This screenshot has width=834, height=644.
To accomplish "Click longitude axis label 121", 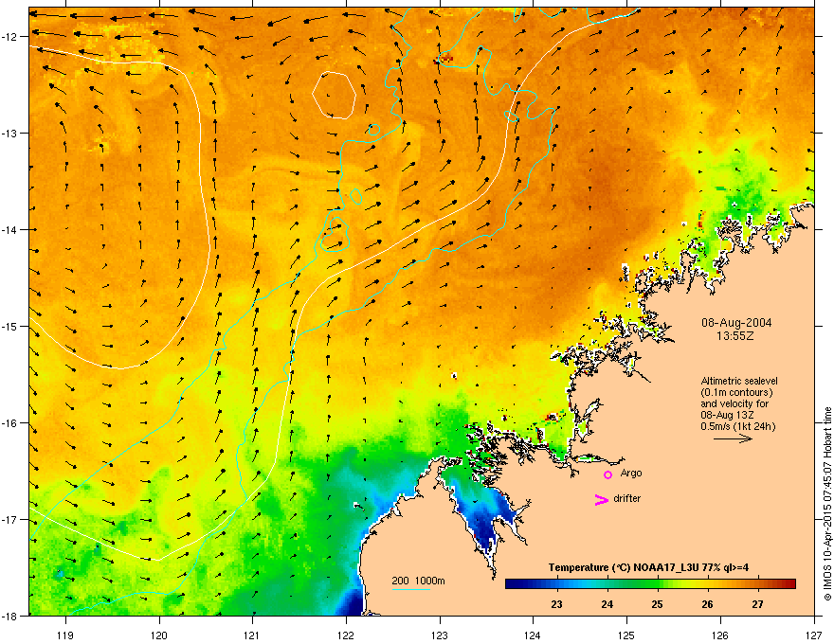I will point(252,635).
